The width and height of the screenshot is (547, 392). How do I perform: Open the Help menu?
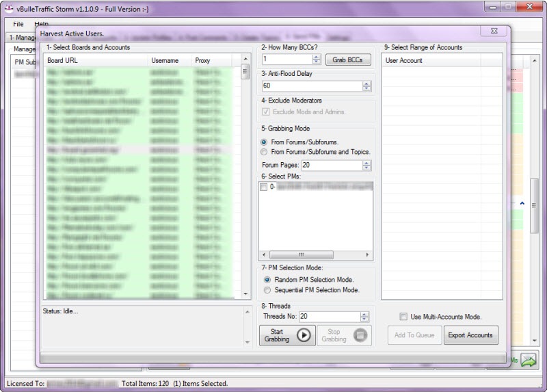tap(41, 24)
